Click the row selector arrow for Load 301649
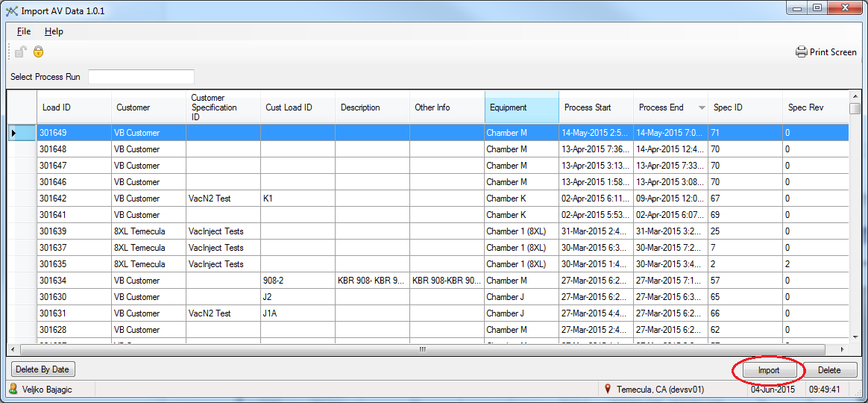This screenshot has height=403, width=868. [14, 133]
